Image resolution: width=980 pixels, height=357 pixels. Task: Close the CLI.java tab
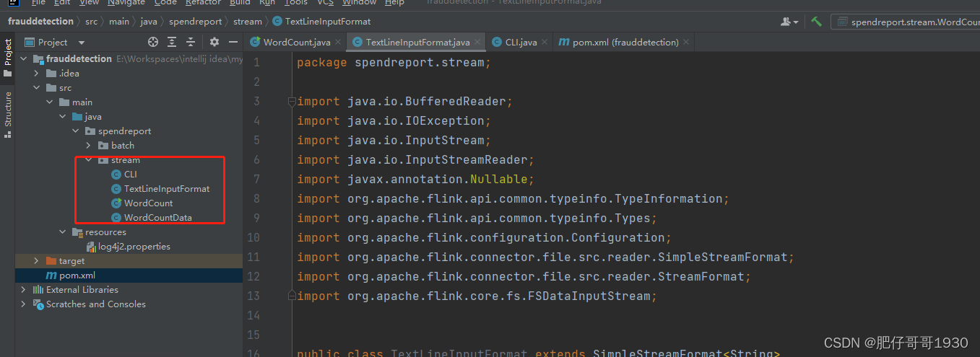[x=545, y=43]
